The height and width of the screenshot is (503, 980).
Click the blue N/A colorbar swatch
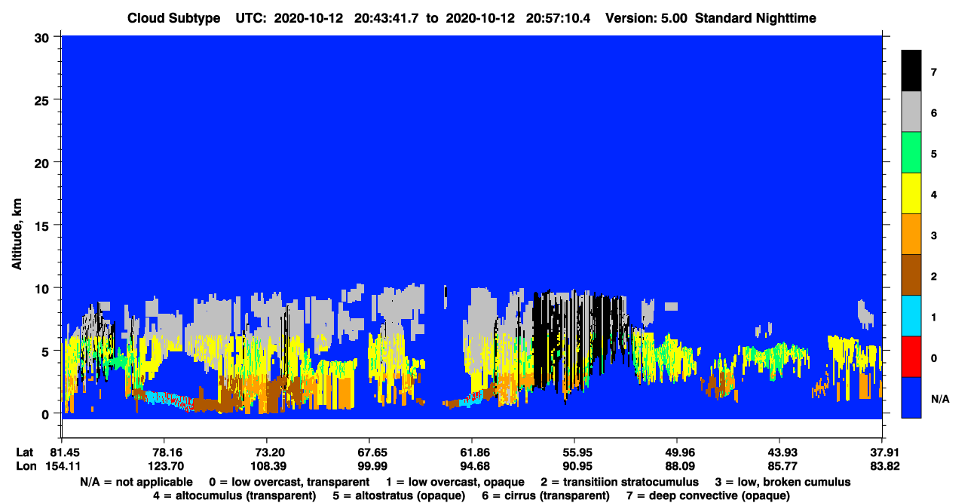pos(911,397)
